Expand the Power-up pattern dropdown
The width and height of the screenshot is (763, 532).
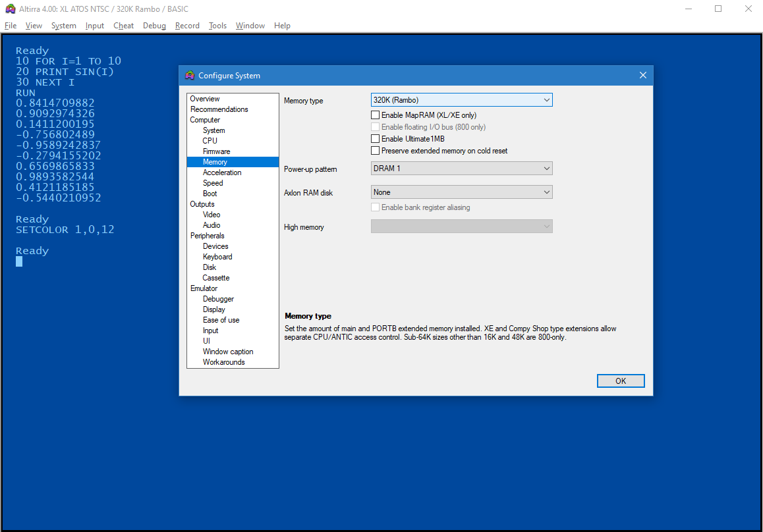(x=461, y=169)
